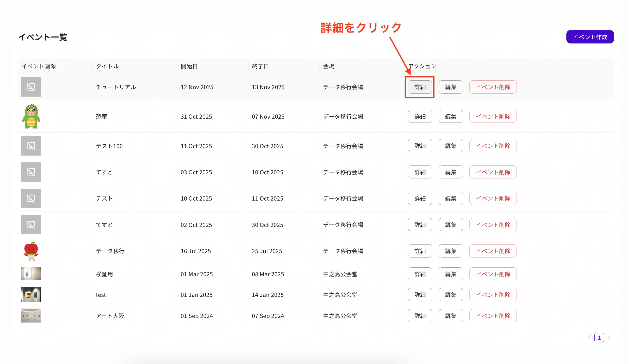The width and height of the screenshot is (629, 364).
Task: Select page 1 in pagination
Action: (x=599, y=338)
